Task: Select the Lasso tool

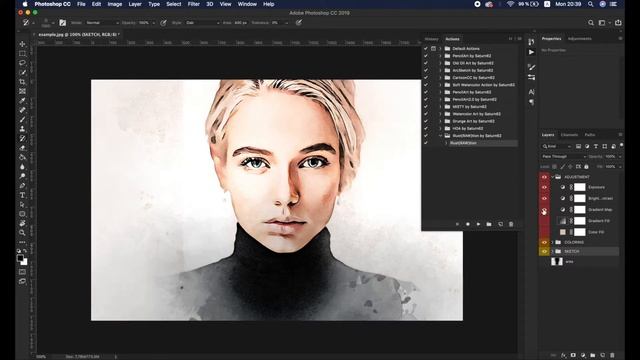Action: (x=22, y=63)
